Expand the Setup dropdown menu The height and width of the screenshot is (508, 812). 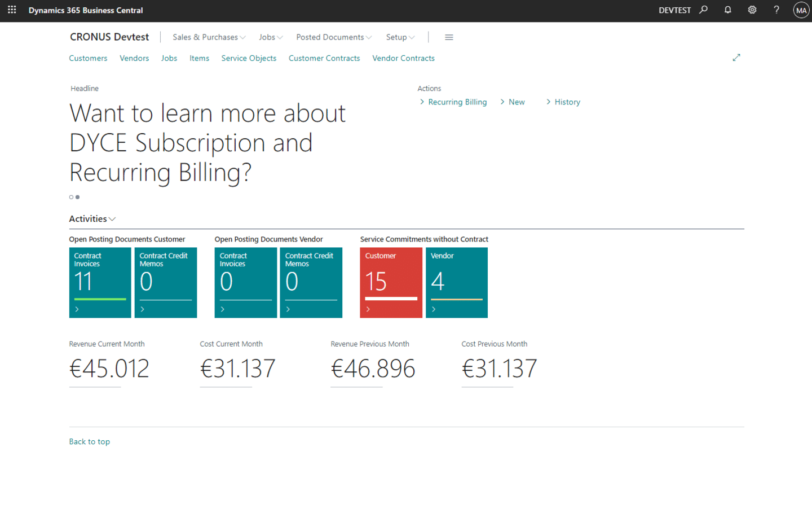400,37
